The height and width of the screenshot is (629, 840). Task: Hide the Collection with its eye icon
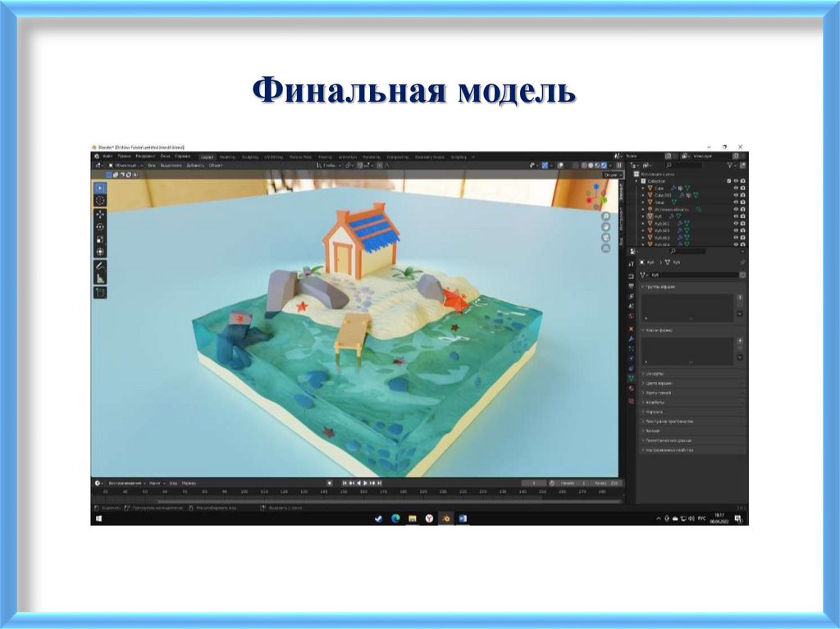click(x=736, y=181)
